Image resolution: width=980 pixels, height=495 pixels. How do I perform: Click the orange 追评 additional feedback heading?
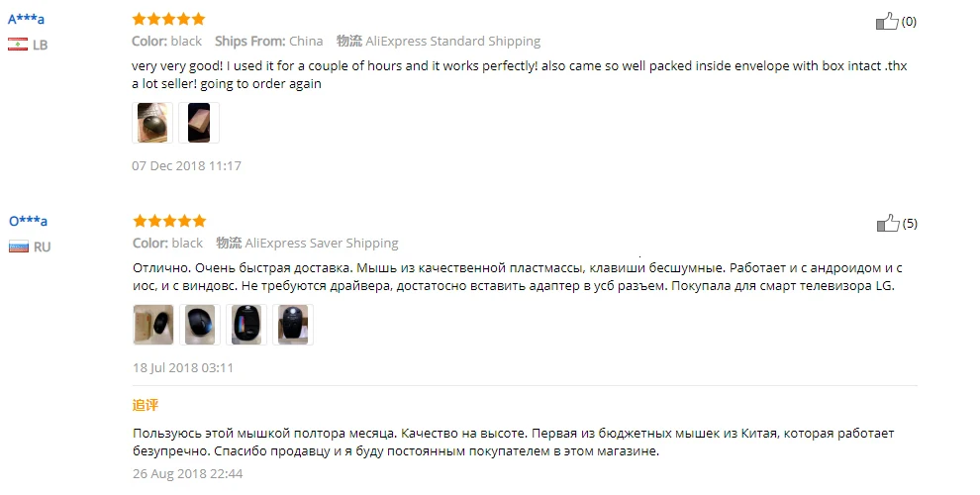(x=145, y=405)
